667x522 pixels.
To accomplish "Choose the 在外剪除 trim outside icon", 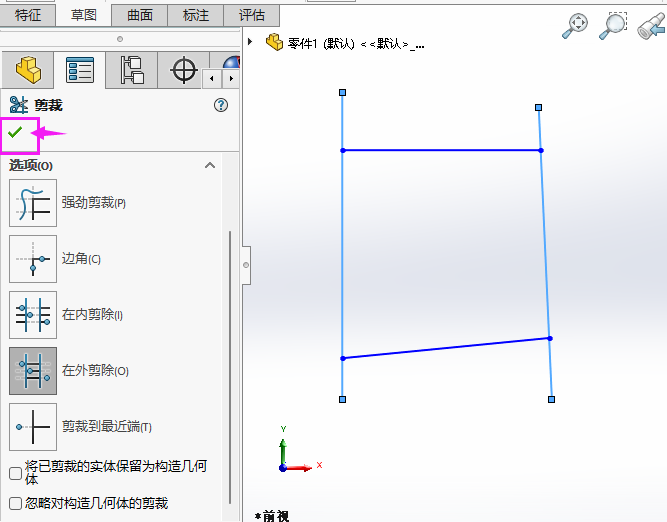I will point(33,371).
